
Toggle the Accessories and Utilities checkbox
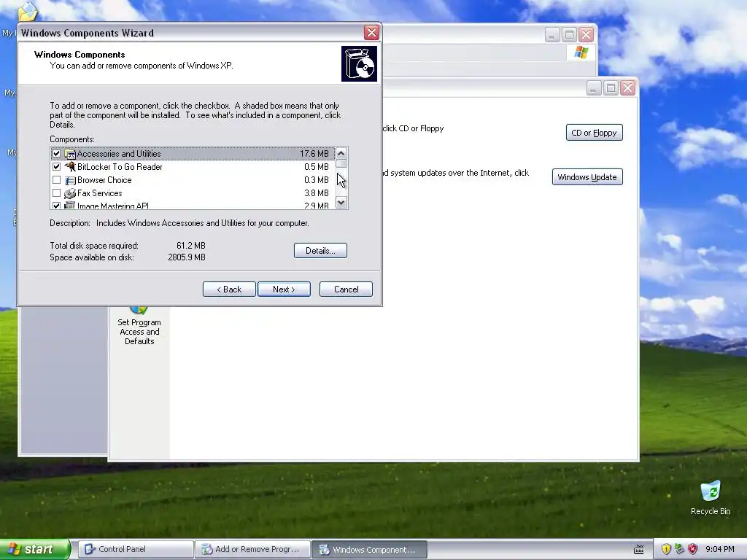[57, 153]
